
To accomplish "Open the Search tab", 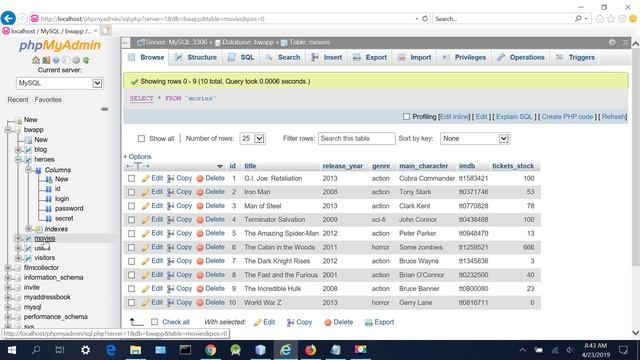I will coord(283,58).
